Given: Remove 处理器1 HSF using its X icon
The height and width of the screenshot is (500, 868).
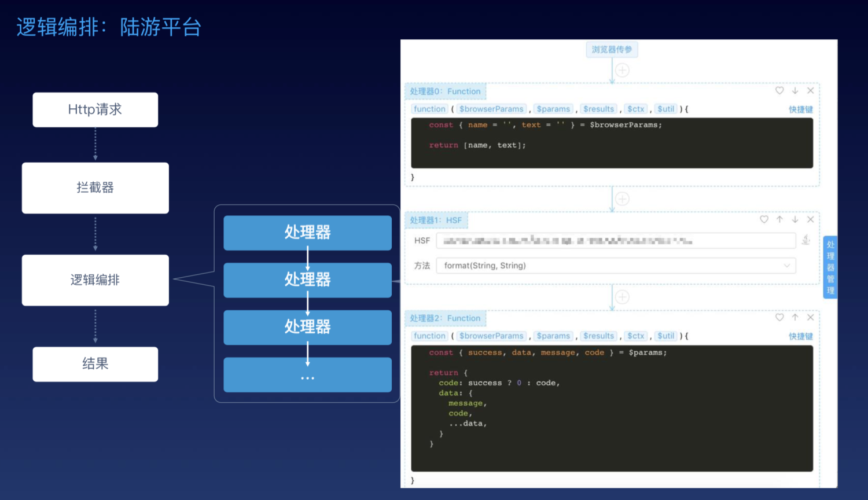Looking at the screenshot, I should pos(811,219).
